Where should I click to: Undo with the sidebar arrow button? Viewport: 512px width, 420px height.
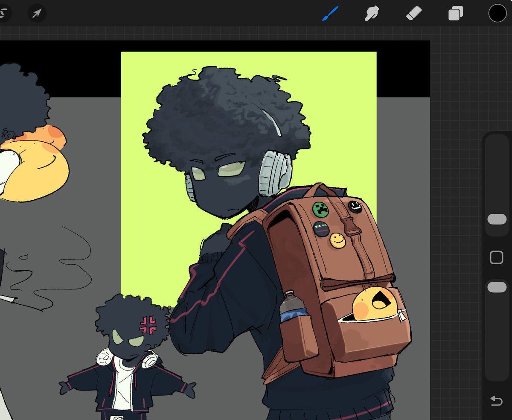point(496,401)
